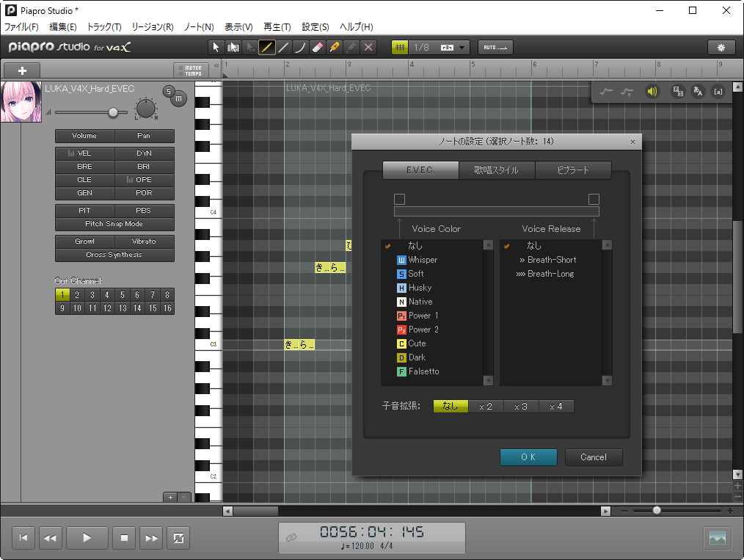
Task: Select the straight Line tool
Action: coord(284,48)
